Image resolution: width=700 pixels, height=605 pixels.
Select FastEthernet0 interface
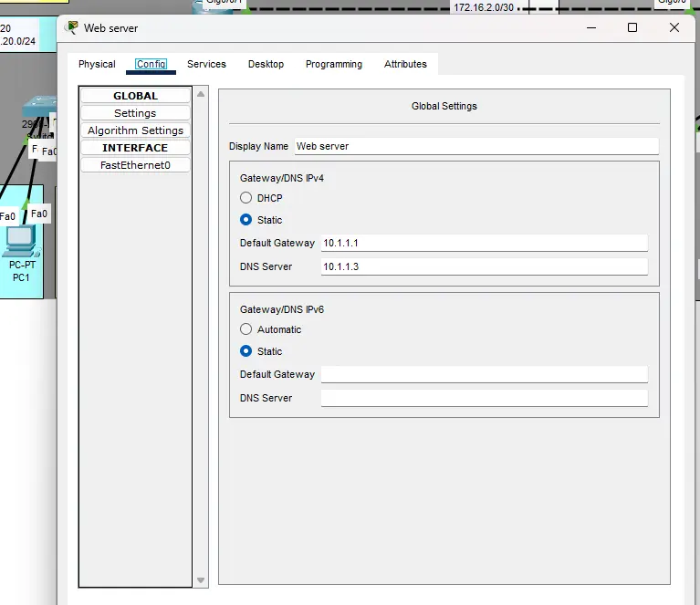[x=135, y=165]
